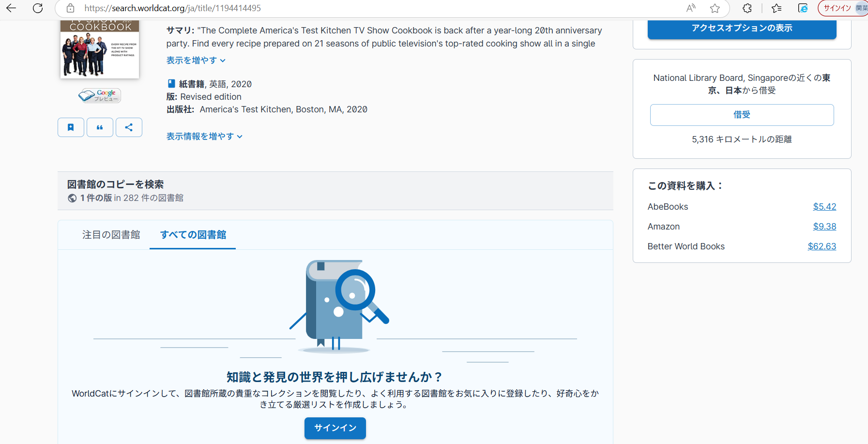Viewport: 868px width, 444px height.
Task: Click the 借受 borrow button
Action: pyautogui.click(x=742, y=115)
